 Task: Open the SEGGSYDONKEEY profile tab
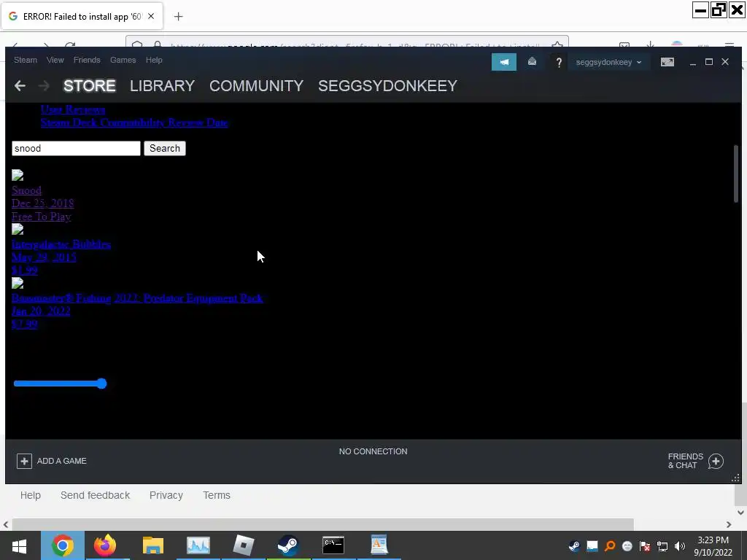click(387, 86)
